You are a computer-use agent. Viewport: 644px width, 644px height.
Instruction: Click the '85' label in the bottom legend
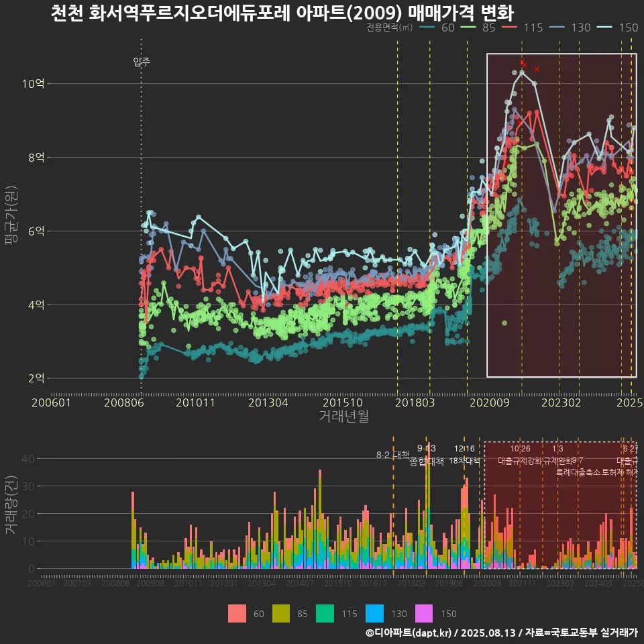click(x=303, y=614)
